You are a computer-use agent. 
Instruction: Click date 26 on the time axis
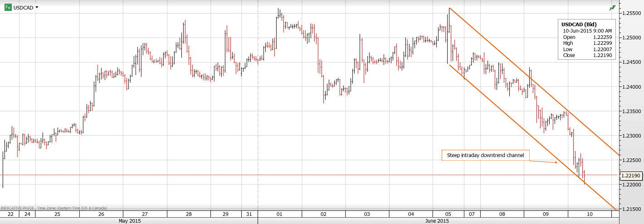[101, 214]
